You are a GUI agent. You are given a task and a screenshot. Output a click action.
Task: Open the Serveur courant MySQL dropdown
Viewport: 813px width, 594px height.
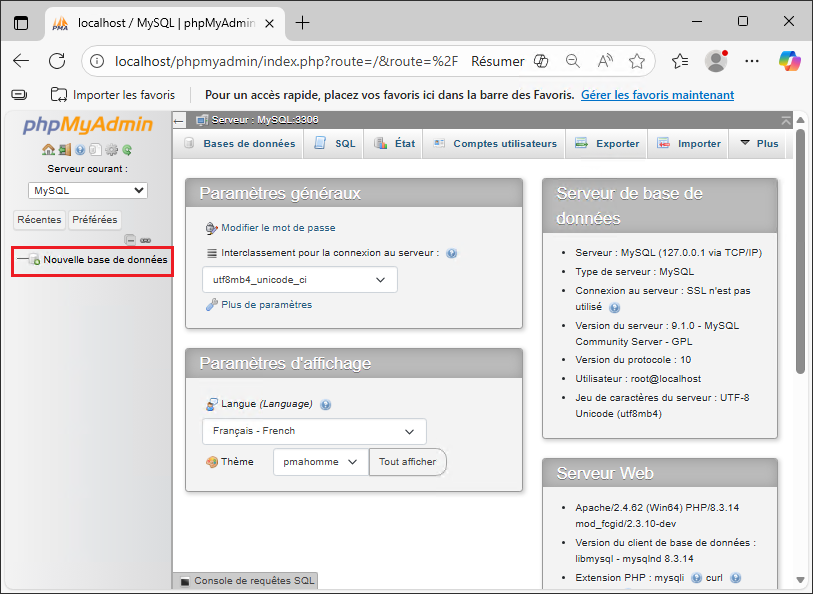[87, 190]
